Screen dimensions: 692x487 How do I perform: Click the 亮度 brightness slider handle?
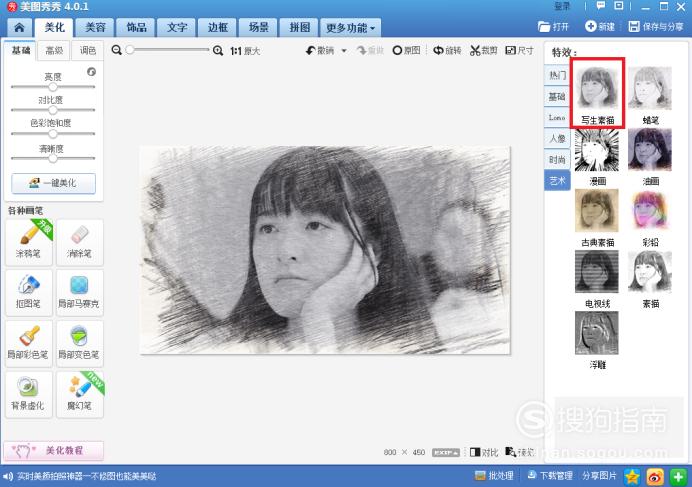click(x=53, y=87)
